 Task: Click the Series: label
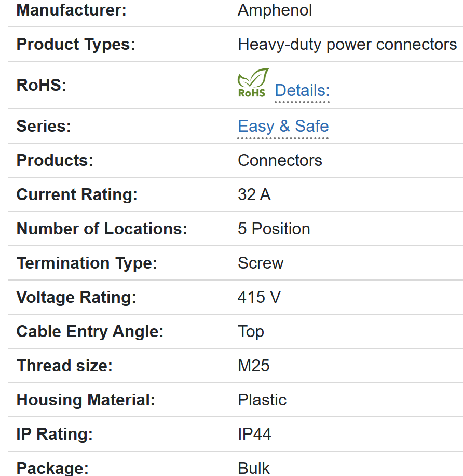click(44, 126)
